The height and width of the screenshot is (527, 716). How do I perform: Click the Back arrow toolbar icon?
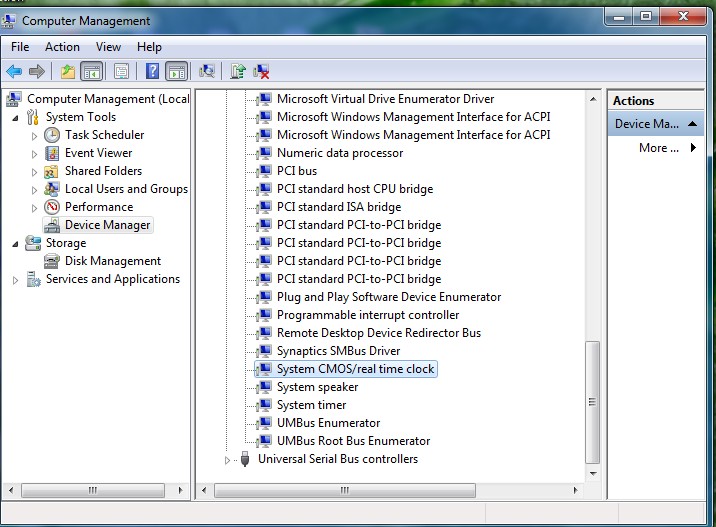(14, 71)
